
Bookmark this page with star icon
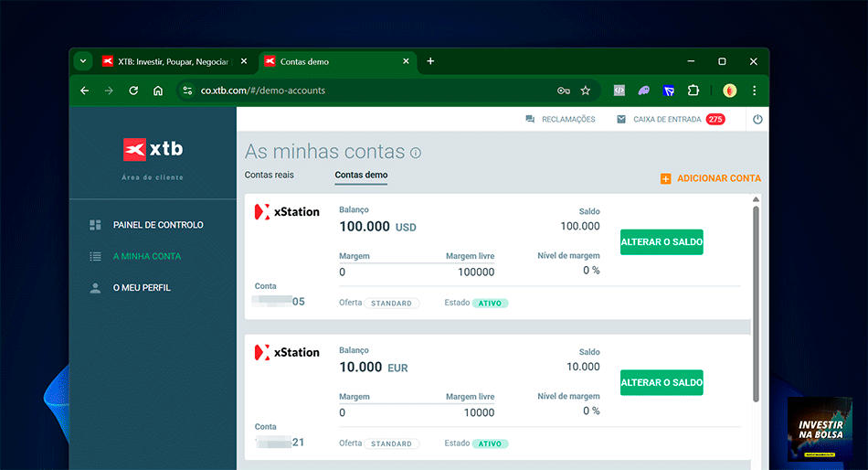click(586, 91)
